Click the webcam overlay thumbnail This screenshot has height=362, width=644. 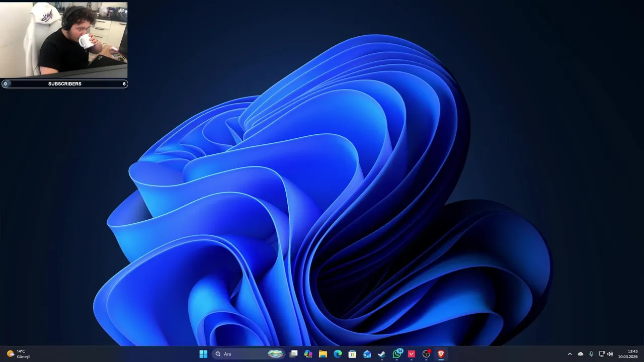point(64,40)
